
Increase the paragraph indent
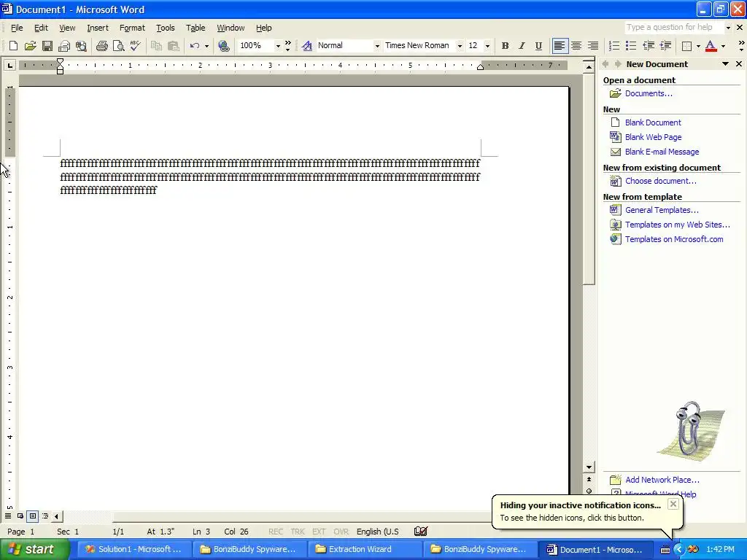[665, 46]
